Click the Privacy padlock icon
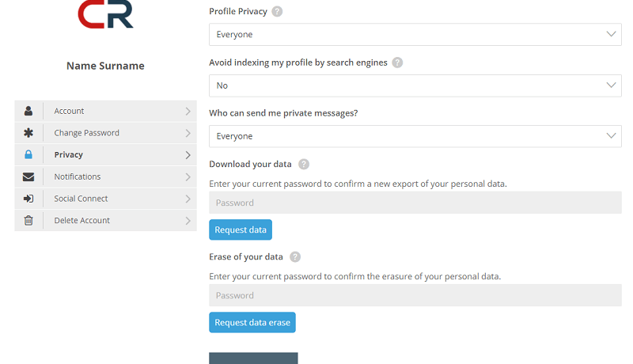Viewport: 633px width, 364px height. click(x=28, y=155)
